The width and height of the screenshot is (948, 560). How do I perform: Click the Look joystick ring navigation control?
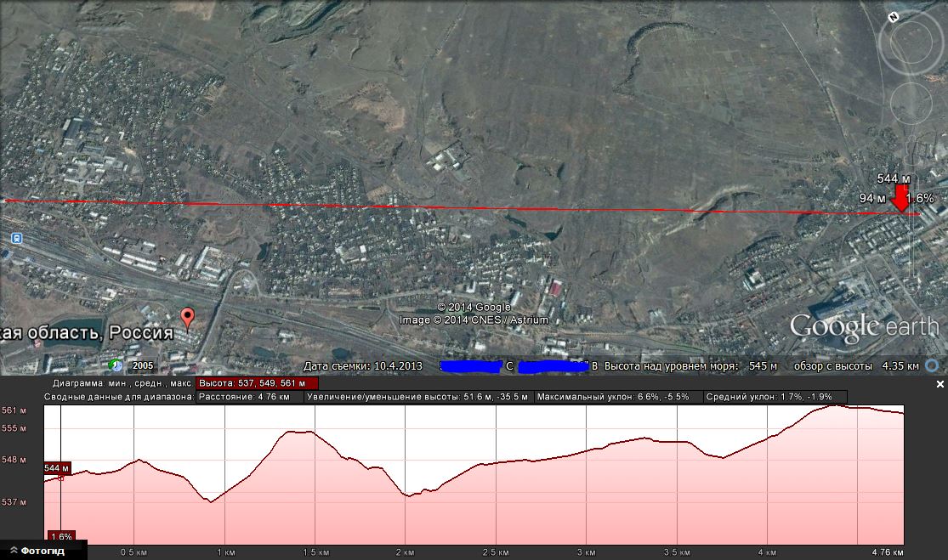tap(910, 42)
